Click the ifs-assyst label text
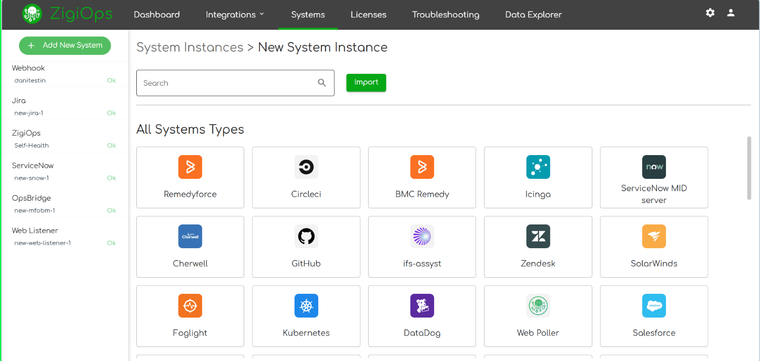Viewport: 760px width, 361px height. pyautogui.click(x=422, y=264)
